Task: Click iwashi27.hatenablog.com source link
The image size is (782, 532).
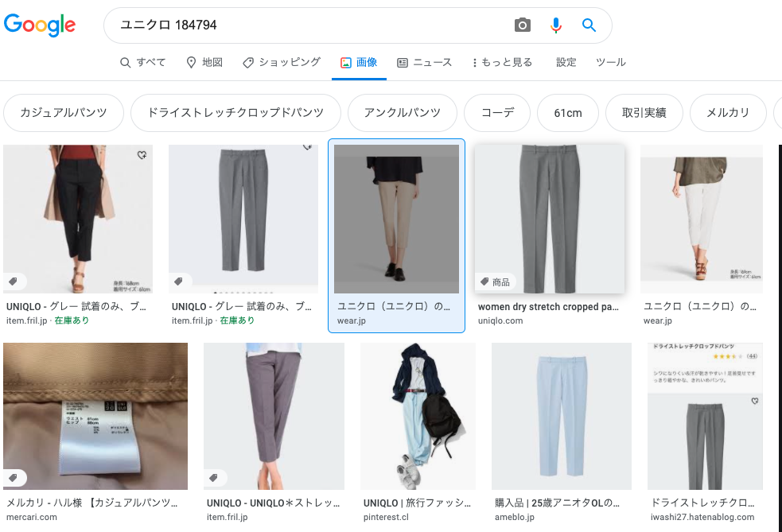Action: (x=702, y=517)
